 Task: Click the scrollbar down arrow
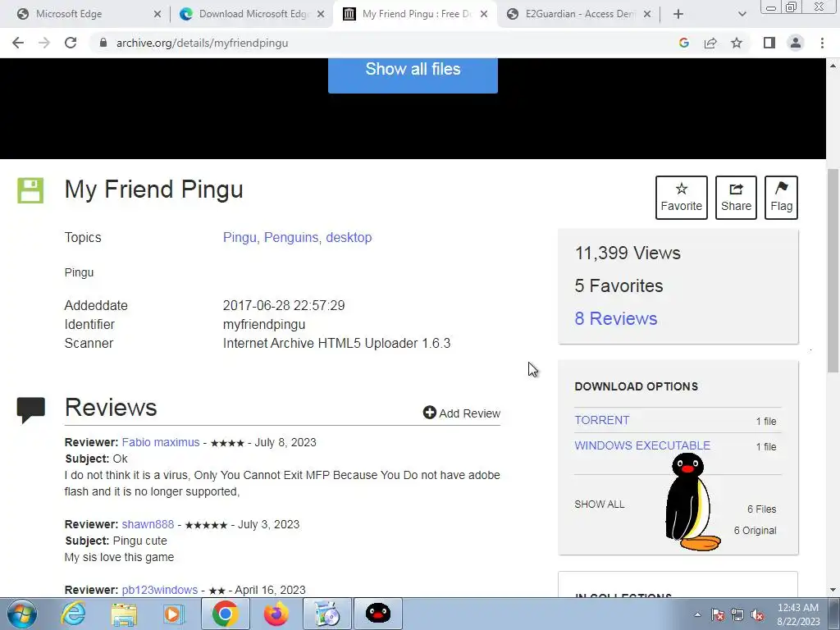tap(833, 590)
